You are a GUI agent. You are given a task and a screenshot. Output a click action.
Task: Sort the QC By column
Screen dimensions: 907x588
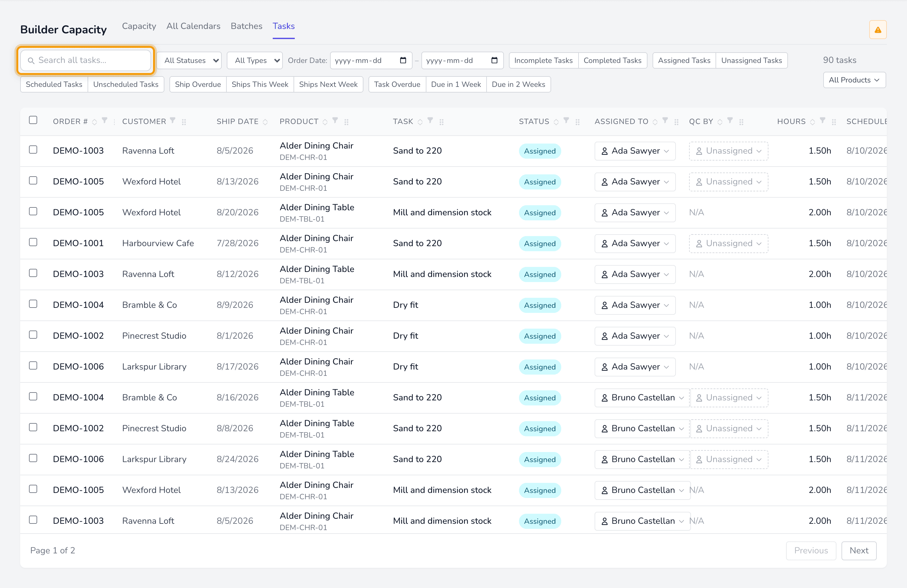pyautogui.click(x=720, y=122)
